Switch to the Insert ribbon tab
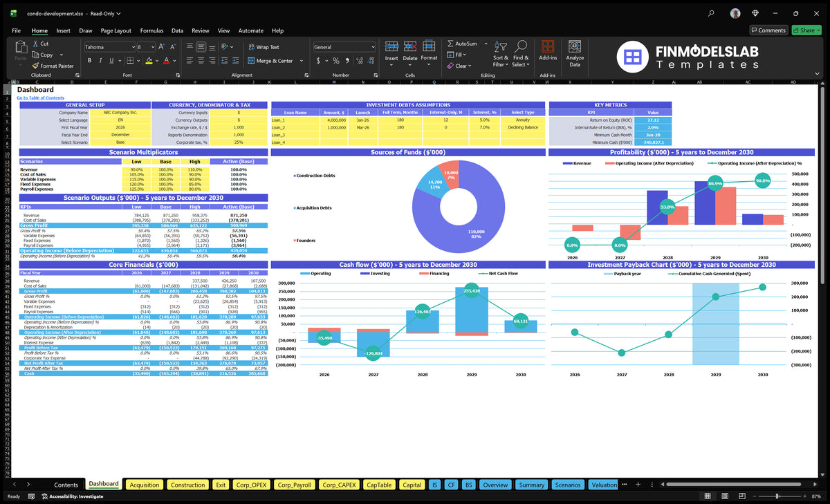830x504 pixels. (63, 30)
